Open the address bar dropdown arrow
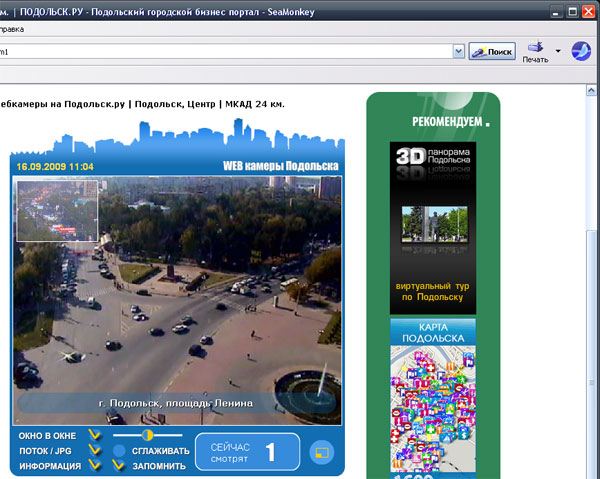This screenshot has width=600, height=479. 458,51
